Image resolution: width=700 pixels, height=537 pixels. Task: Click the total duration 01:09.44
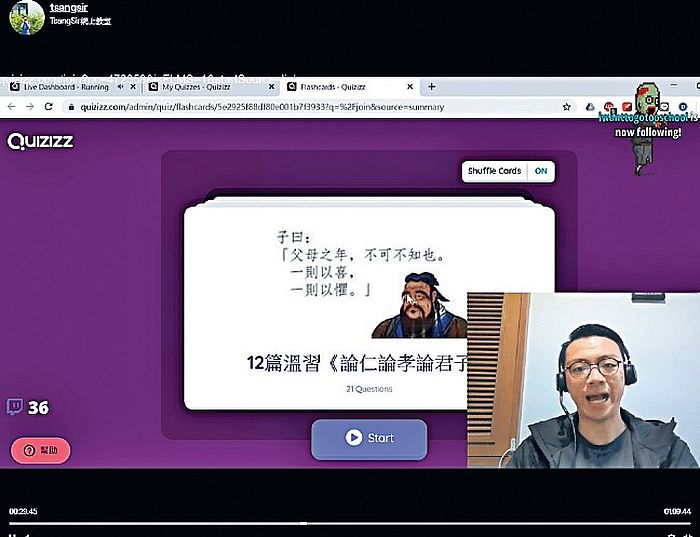point(677,511)
